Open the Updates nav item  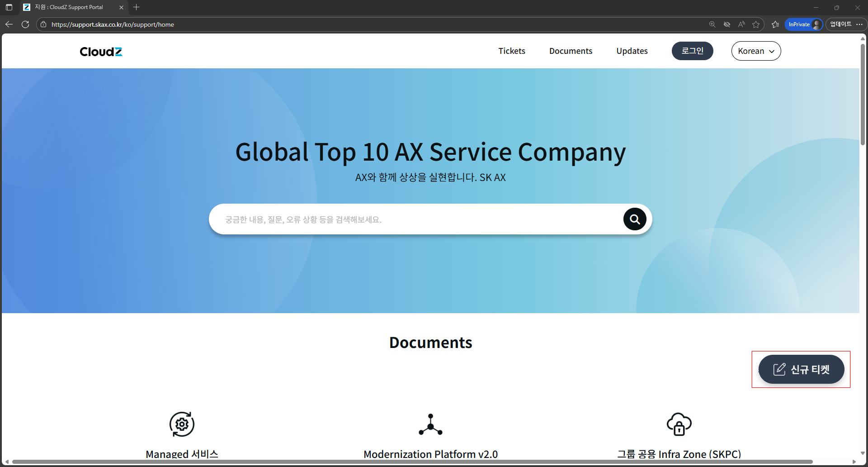point(632,51)
